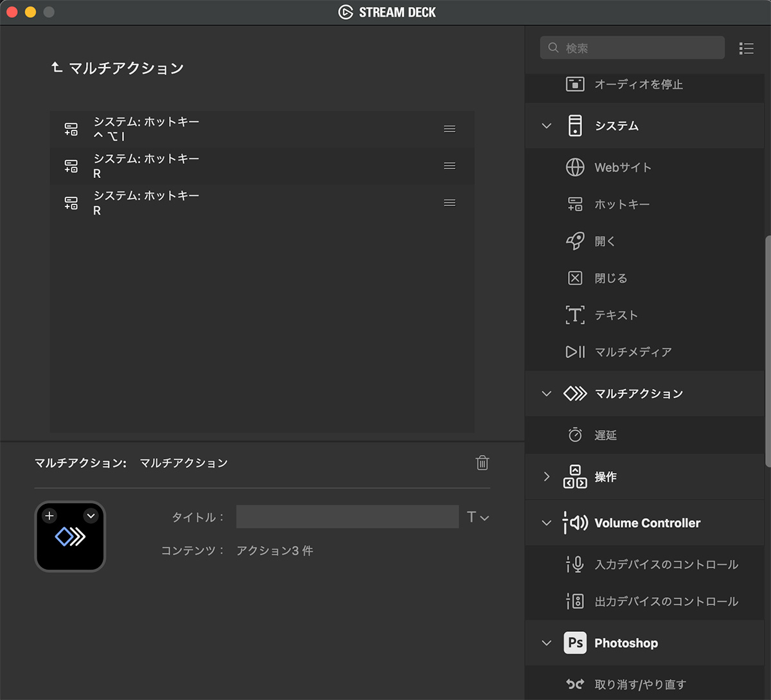The width and height of the screenshot is (771, 700).
Task: Collapse the Volume Controller category
Action: 547,523
